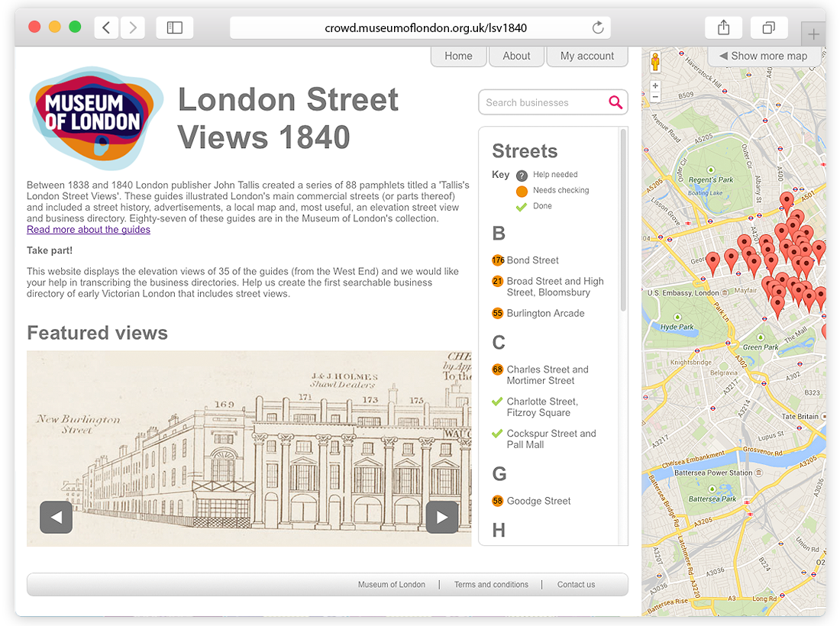This screenshot has width=840, height=626.
Task: Click the checkmark beside Cockspur Street
Action: [497, 433]
